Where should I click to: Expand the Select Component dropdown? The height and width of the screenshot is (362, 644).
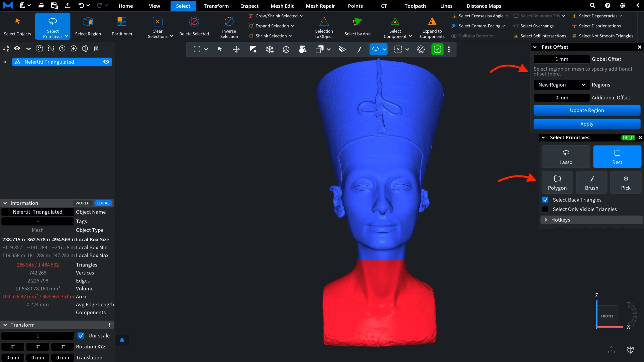(411, 36)
